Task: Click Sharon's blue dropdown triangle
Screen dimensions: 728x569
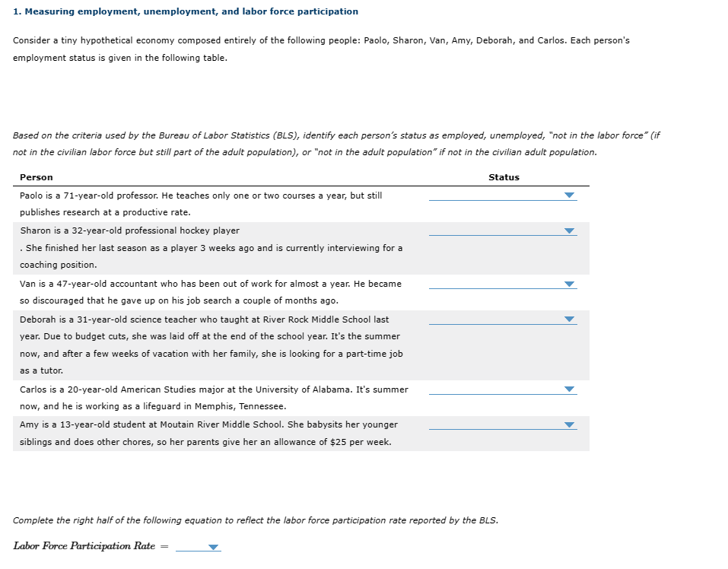Action: coord(567,230)
